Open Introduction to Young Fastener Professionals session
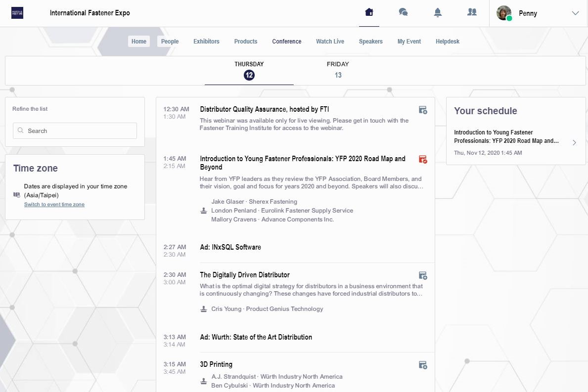The width and height of the screenshot is (588, 392). (x=302, y=163)
